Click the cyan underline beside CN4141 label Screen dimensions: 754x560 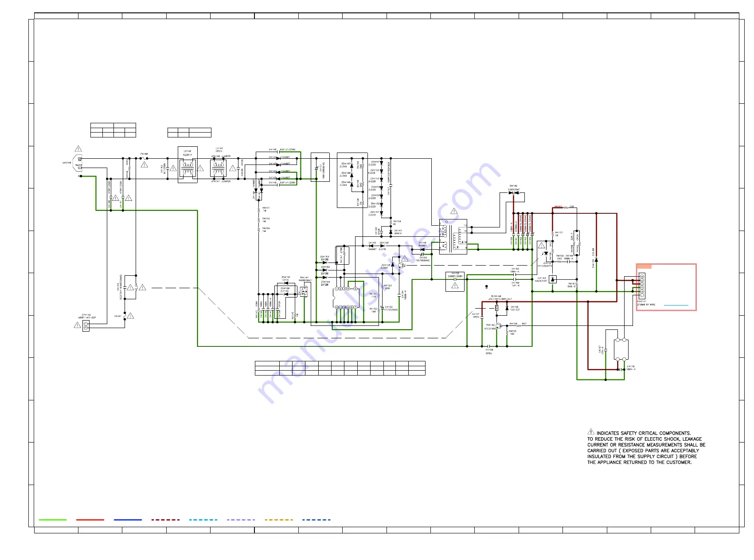(x=676, y=305)
